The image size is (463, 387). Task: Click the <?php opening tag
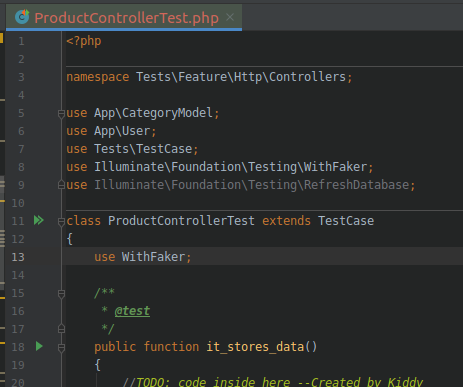[x=84, y=41]
